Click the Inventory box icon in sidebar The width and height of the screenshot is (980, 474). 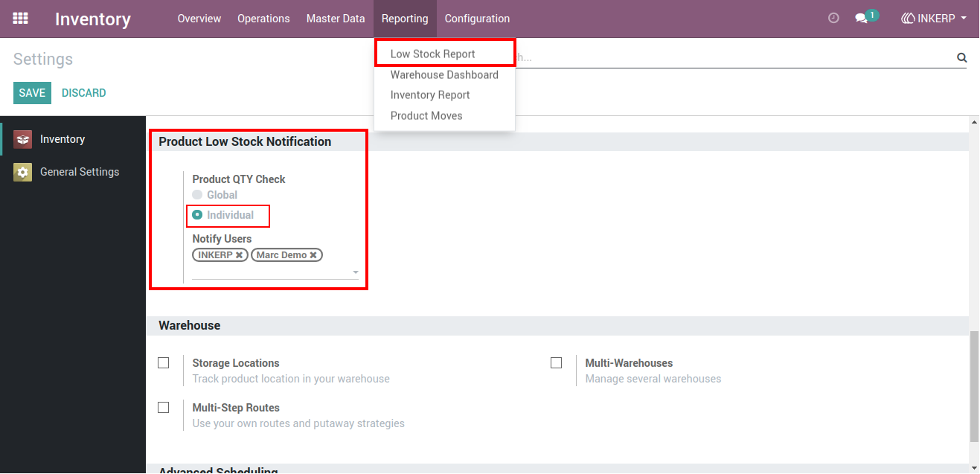coord(23,139)
